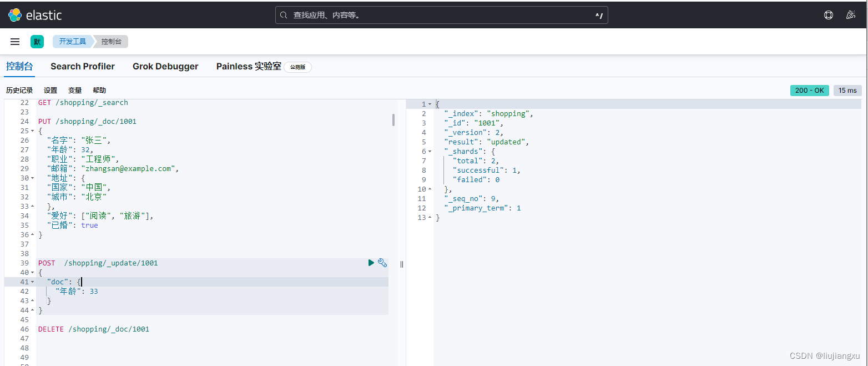Open 设置 settings
The height and width of the screenshot is (366, 868).
(51, 90)
